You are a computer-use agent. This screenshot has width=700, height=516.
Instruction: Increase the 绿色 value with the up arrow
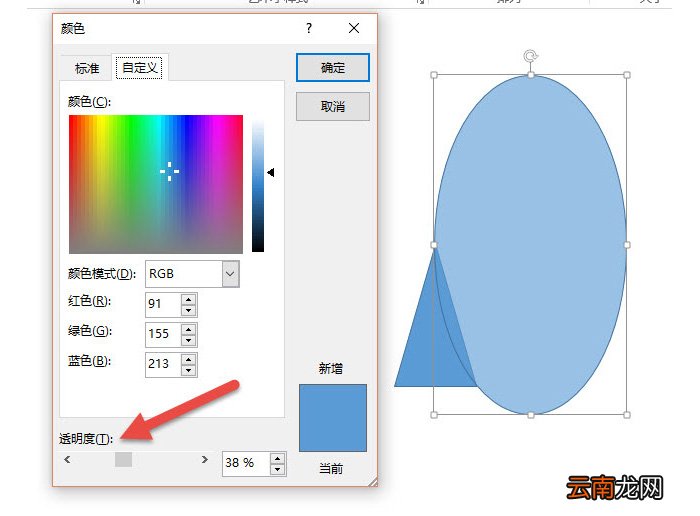(189, 329)
